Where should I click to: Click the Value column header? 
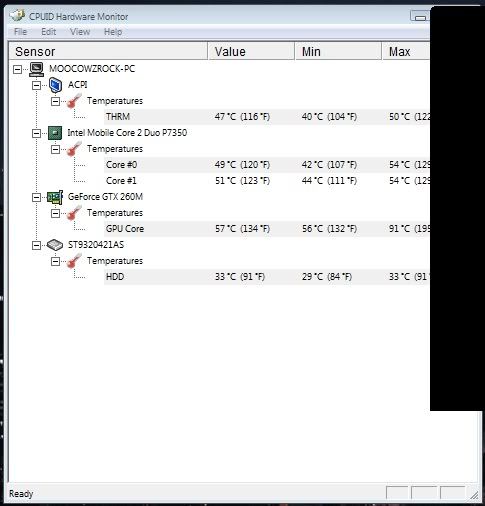coord(251,52)
